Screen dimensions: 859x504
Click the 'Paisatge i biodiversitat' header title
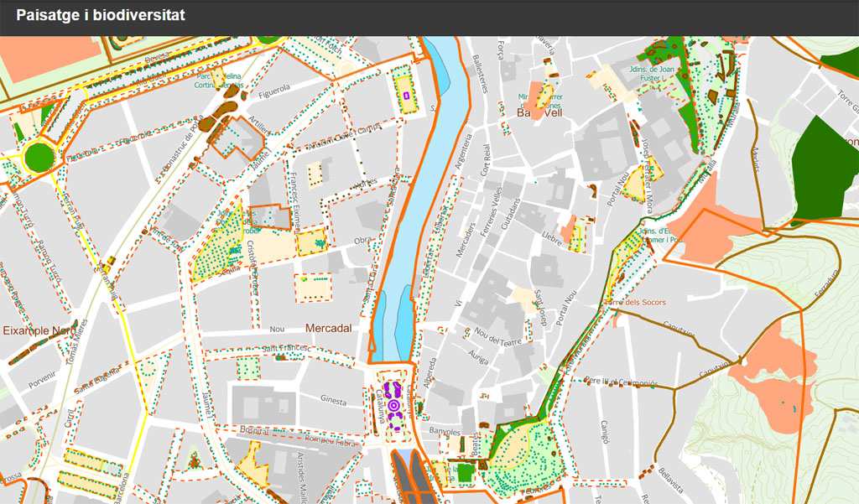(x=101, y=16)
